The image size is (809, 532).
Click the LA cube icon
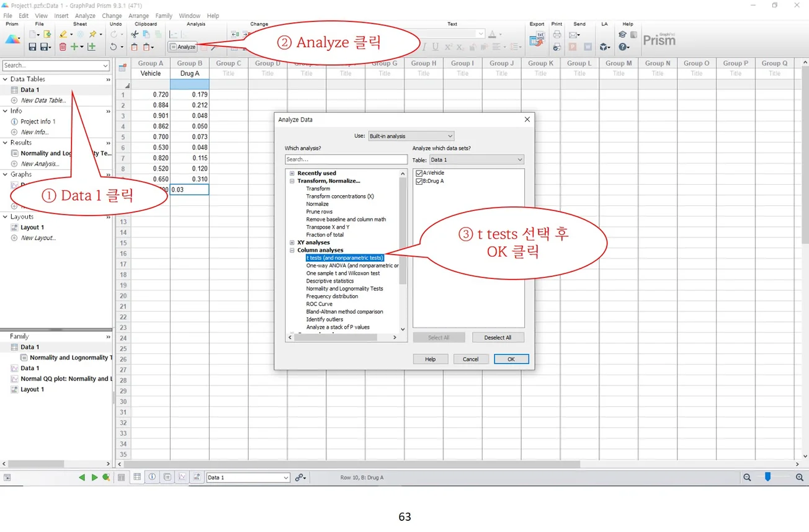(604, 47)
